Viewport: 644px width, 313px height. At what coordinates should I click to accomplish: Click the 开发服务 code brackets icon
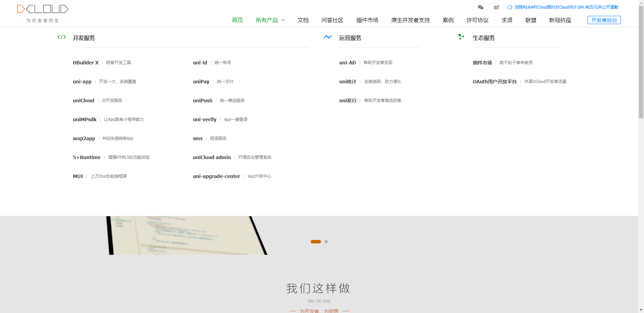[x=62, y=37]
